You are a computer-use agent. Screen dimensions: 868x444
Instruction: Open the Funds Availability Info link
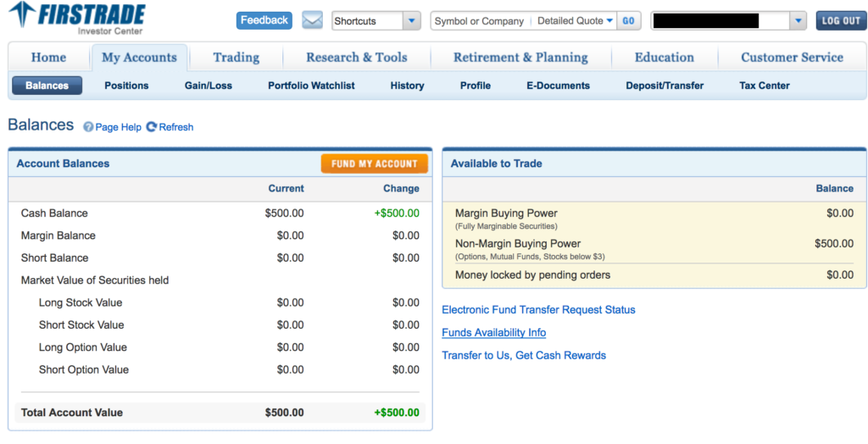click(493, 333)
